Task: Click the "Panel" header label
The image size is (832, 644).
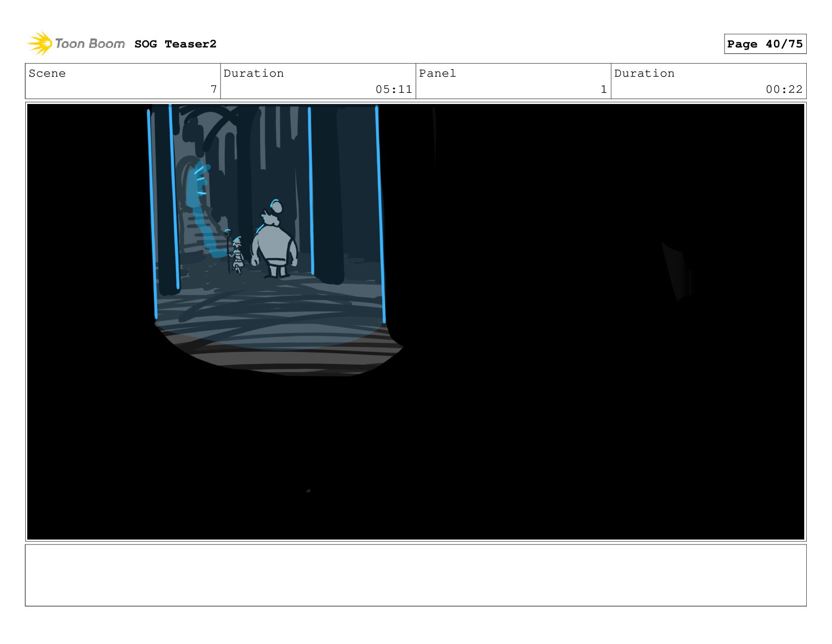Action: [x=437, y=73]
